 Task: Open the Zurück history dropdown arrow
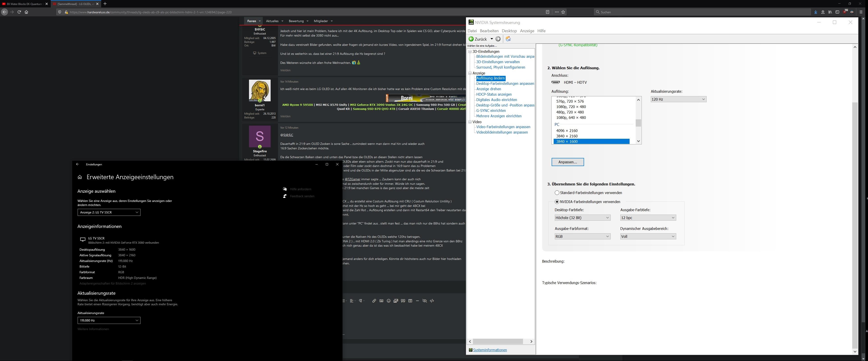[x=492, y=39]
